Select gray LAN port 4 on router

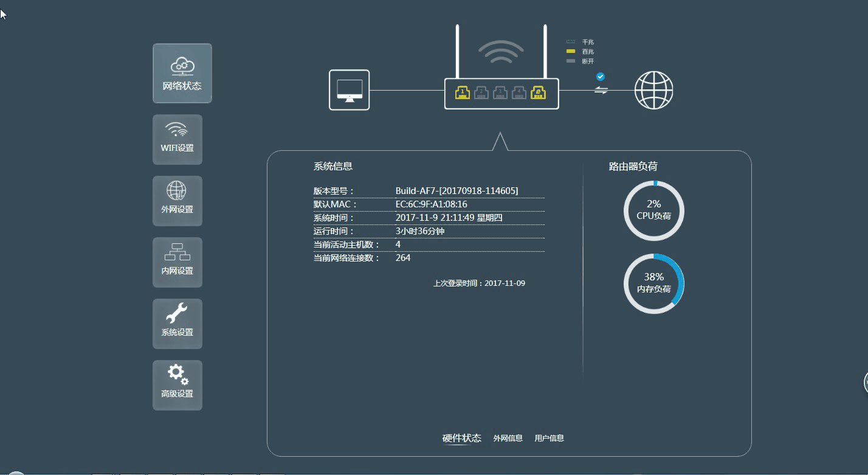(519, 92)
